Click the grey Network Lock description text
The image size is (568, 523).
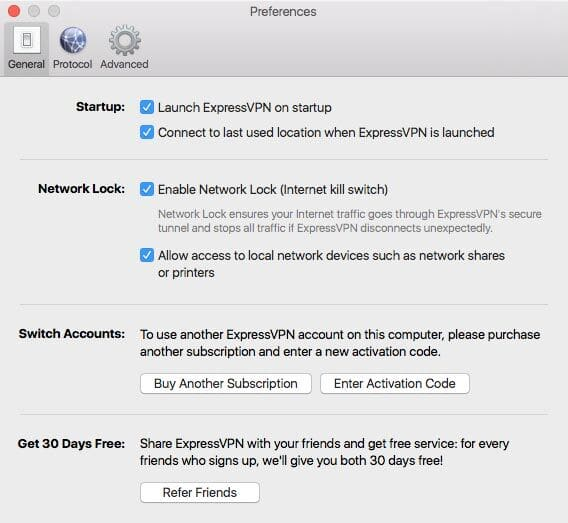pos(350,221)
